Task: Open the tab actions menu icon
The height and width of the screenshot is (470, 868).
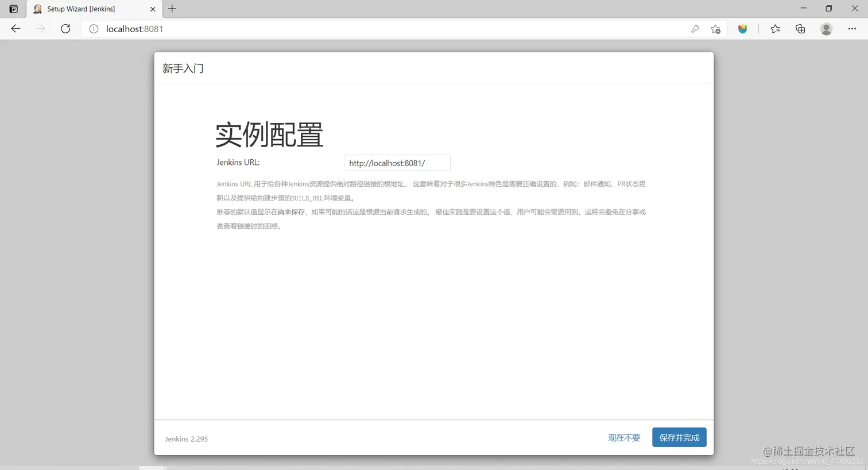Action: point(13,9)
